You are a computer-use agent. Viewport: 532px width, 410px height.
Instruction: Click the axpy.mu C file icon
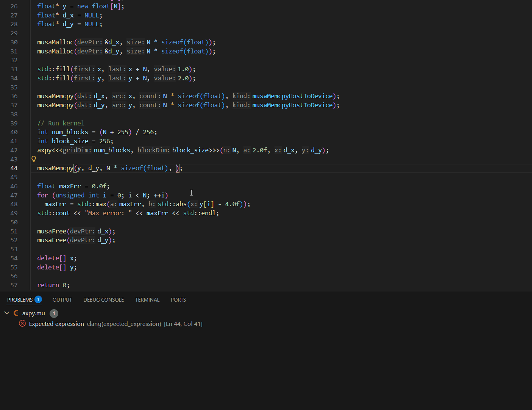(x=16, y=313)
